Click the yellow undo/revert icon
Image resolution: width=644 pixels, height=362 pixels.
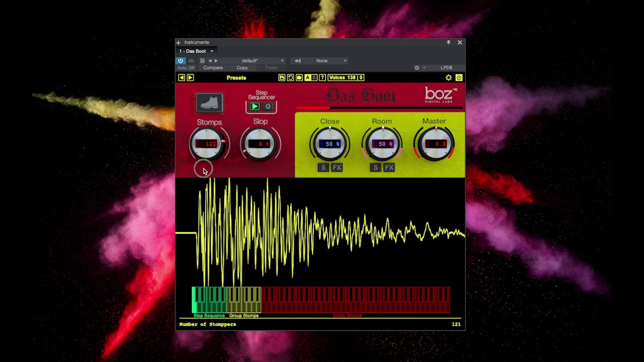click(x=290, y=77)
